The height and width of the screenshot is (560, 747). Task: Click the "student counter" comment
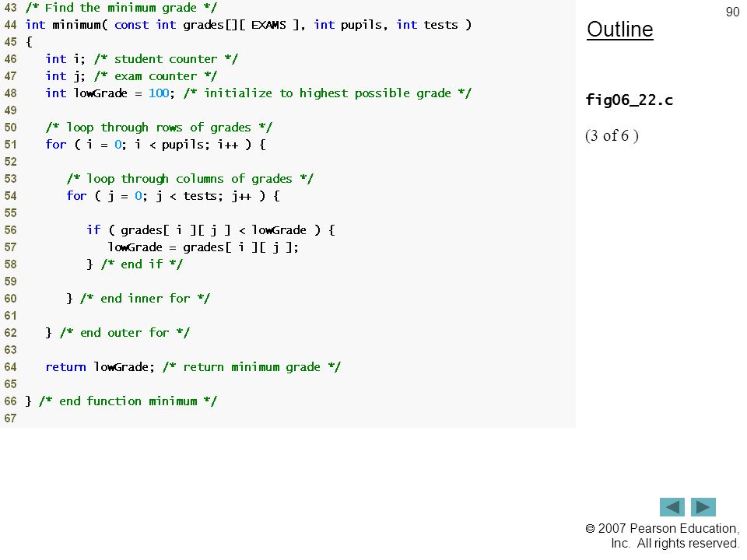point(166,59)
